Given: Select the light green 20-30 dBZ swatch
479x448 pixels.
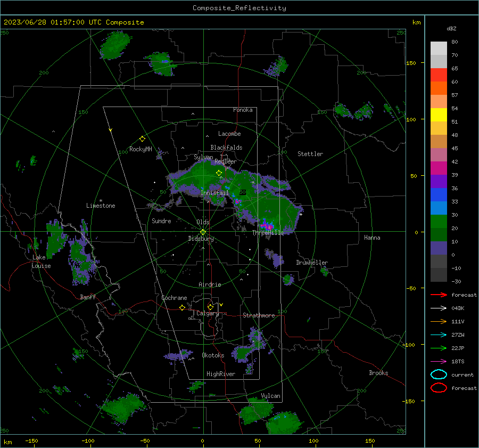Looking at the screenshot, I should point(439,222).
